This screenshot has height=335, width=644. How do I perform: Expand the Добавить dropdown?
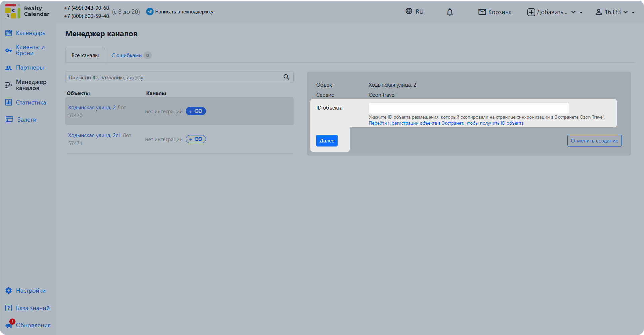pos(555,12)
